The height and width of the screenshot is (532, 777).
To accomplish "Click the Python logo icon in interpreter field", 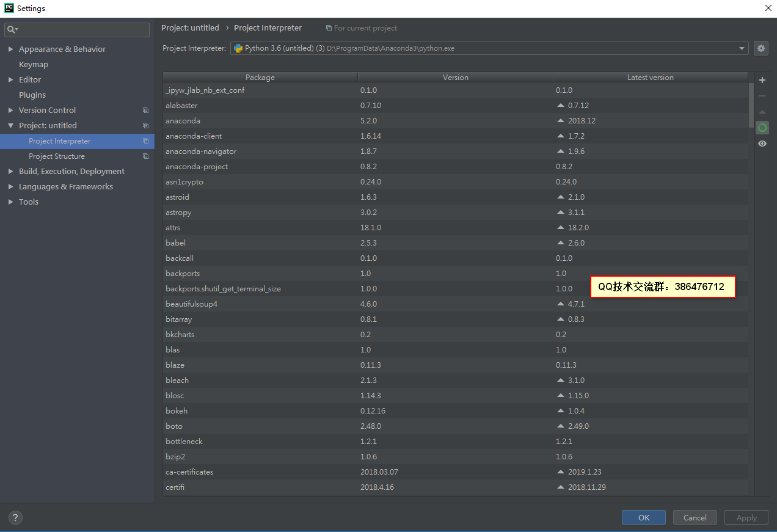I will 238,48.
